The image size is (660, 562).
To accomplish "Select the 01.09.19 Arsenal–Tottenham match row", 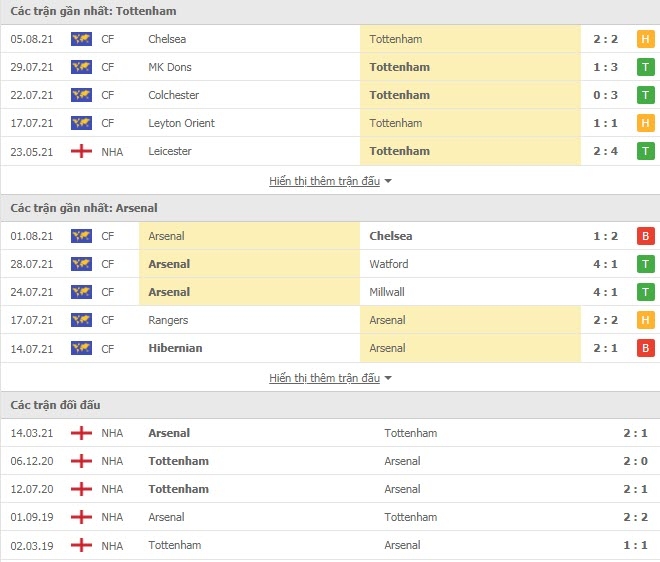I will pos(330,517).
